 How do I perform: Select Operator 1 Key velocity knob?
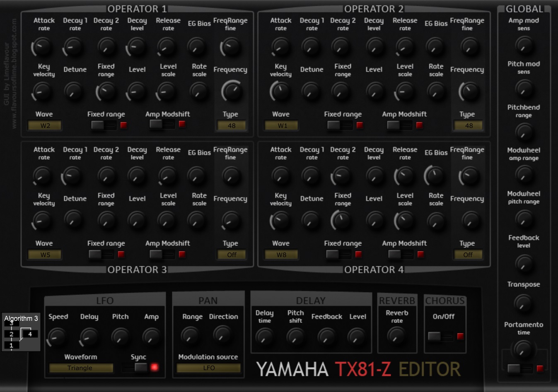click(x=42, y=91)
